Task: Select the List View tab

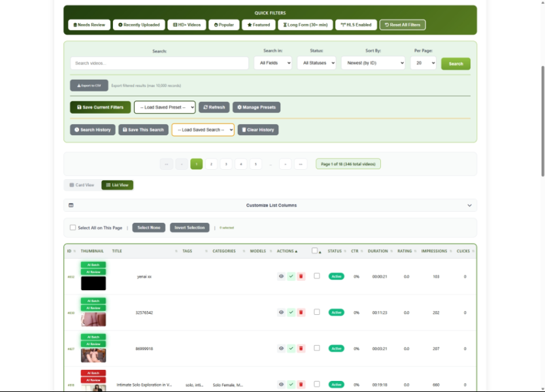Action: tap(118, 185)
